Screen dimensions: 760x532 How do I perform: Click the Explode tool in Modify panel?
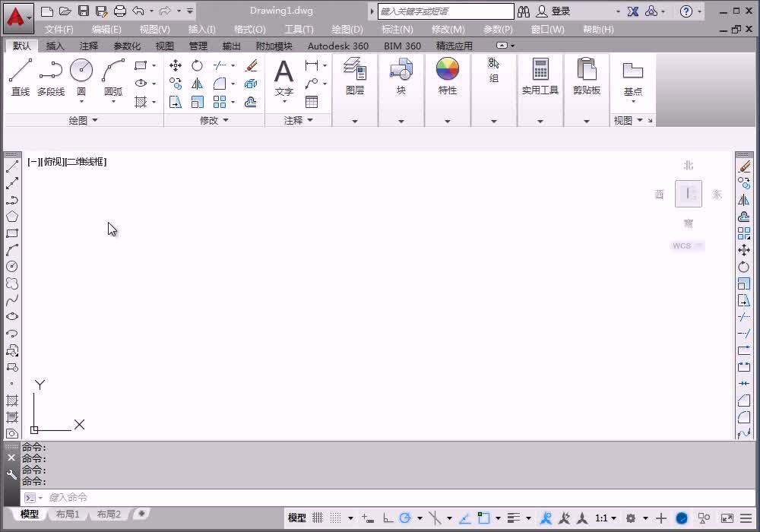[x=251, y=84]
